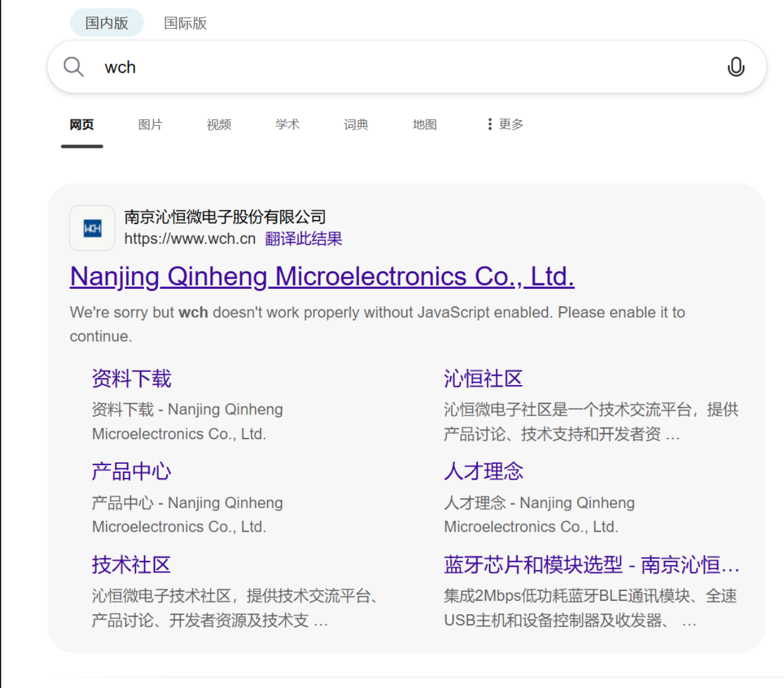Activate the microphone voice search icon
Image resolution: width=784 pixels, height=688 pixels.
tap(736, 67)
